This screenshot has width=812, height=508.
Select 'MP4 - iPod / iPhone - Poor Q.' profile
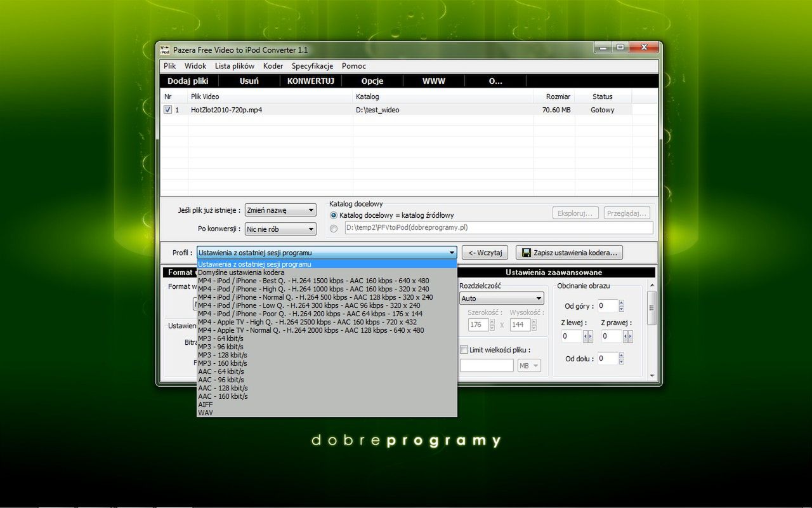point(327,314)
